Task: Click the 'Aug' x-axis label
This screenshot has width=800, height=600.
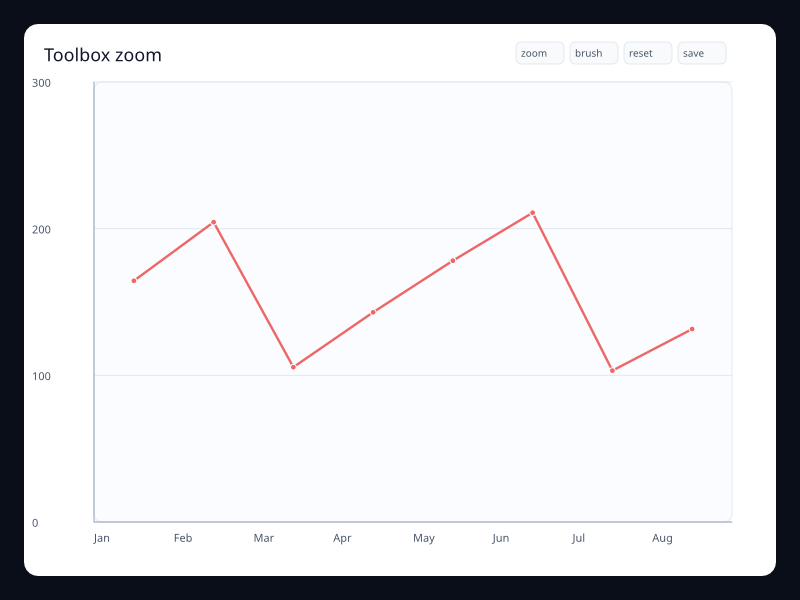Action: tap(662, 538)
